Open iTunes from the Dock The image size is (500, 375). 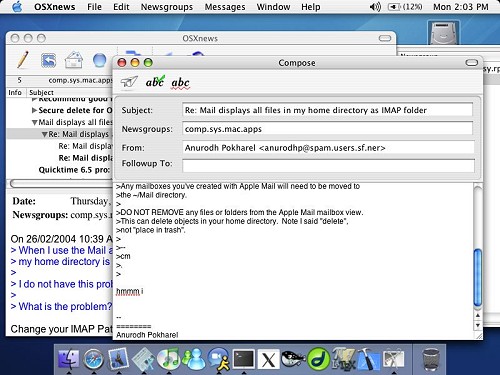(x=168, y=359)
